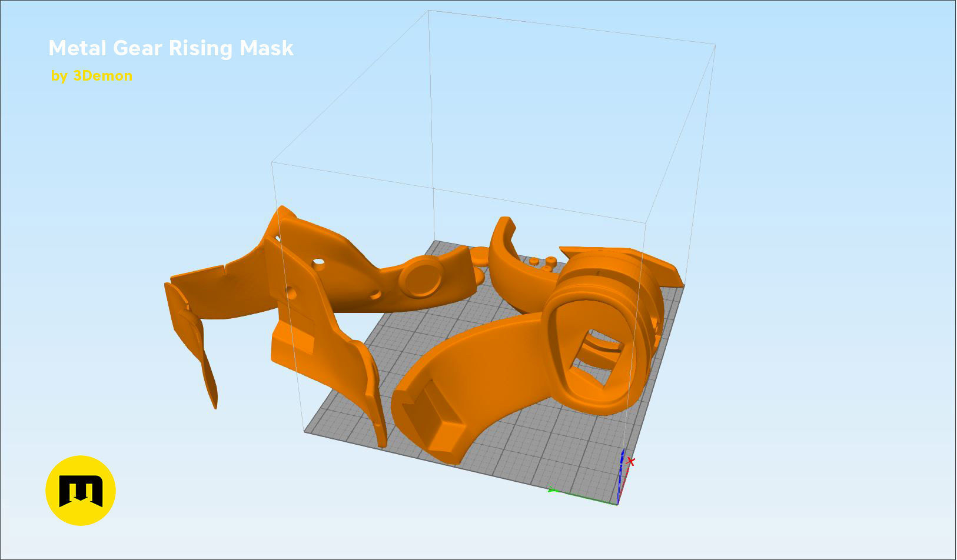Image resolution: width=957 pixels, height=560 pixels.
Task: Select the circular disc on the mask piece
Action: tap(421, 276)
